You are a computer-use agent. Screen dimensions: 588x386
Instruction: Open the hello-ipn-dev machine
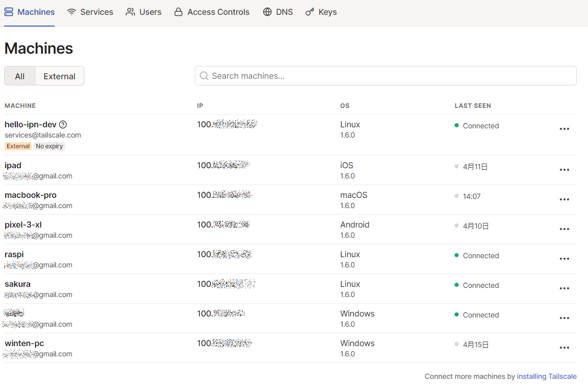pyautogui.click(x=30, y=125)
